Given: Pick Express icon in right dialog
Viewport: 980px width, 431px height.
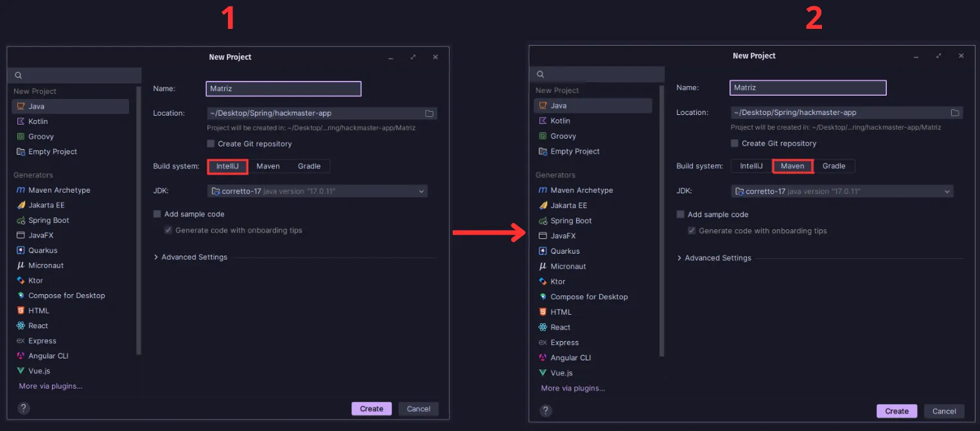Looking at the screenshot, I should (x=543, y=343).
